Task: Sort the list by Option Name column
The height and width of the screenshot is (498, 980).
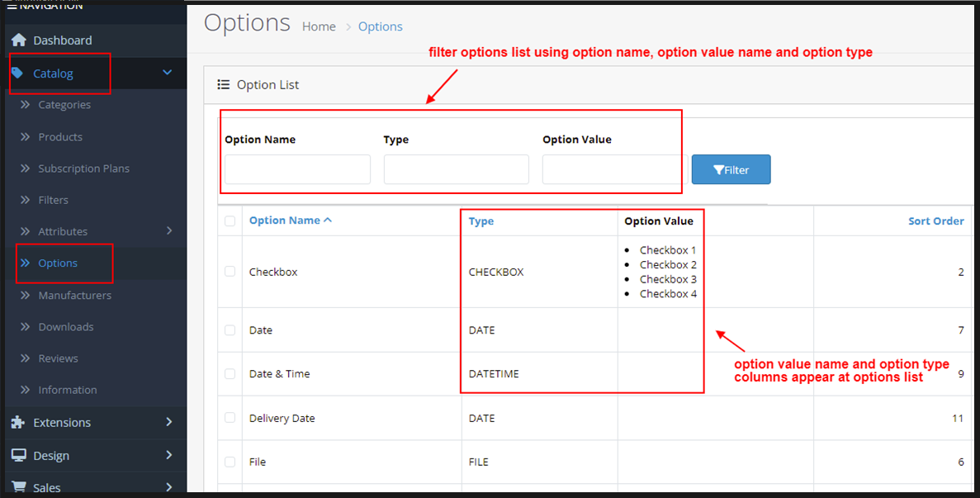Action: 285,221
